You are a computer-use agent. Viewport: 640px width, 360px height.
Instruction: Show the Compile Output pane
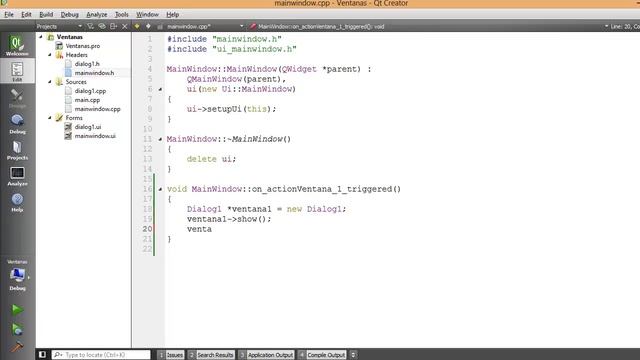point(322,355)
